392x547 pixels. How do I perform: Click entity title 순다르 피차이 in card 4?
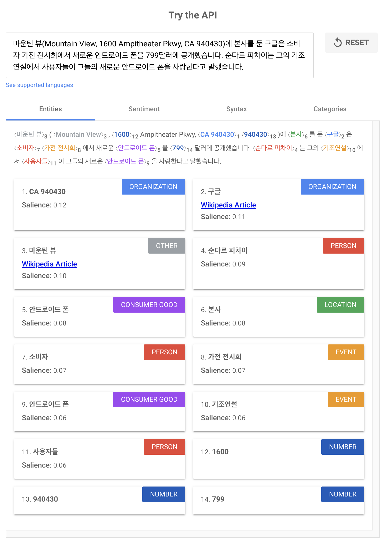(228, 251)
